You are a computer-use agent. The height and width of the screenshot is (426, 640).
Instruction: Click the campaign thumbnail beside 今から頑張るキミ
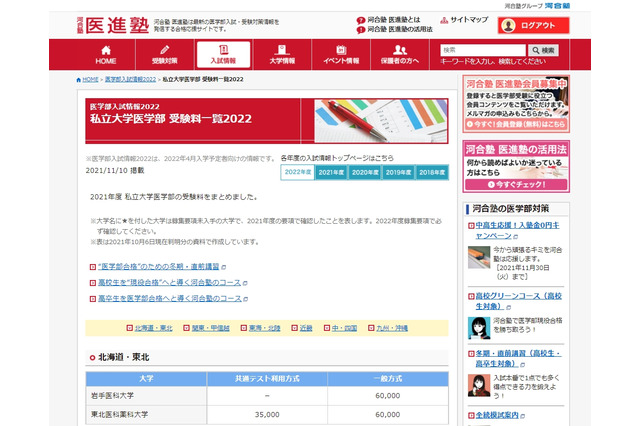coord(479,257)
